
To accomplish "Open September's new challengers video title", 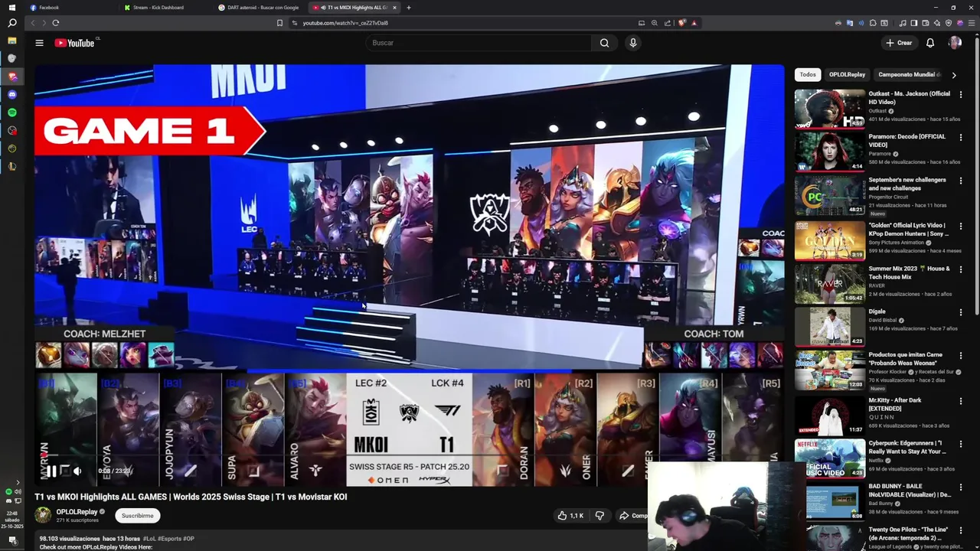I will click(907, 184).
